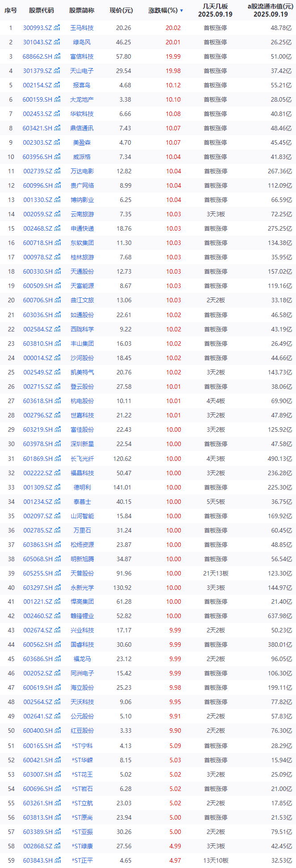This screenshot has width=296, height=868.
Task: Open stock name link *ST正平
Action: click(82, 860)
